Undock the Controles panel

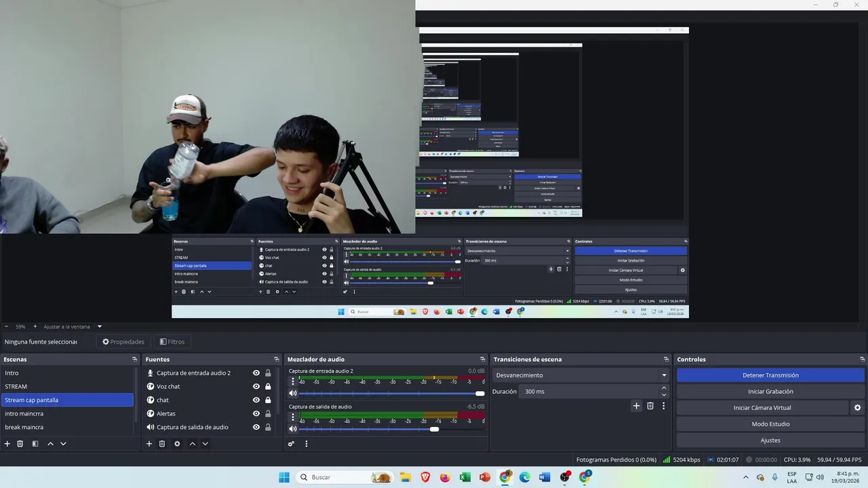coord(863,359)
